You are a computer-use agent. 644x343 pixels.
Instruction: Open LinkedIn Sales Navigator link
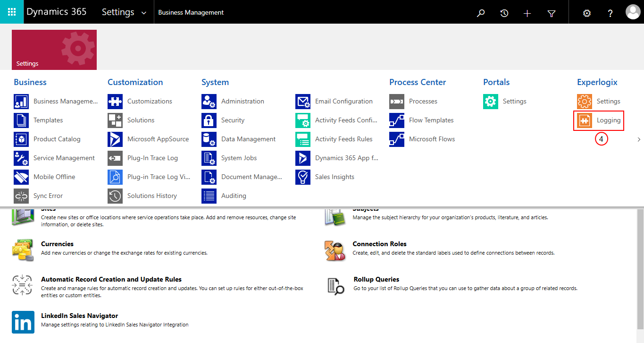79,316
